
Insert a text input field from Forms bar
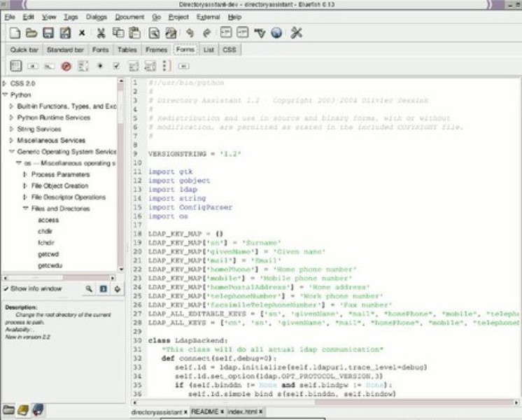[49, 66]
